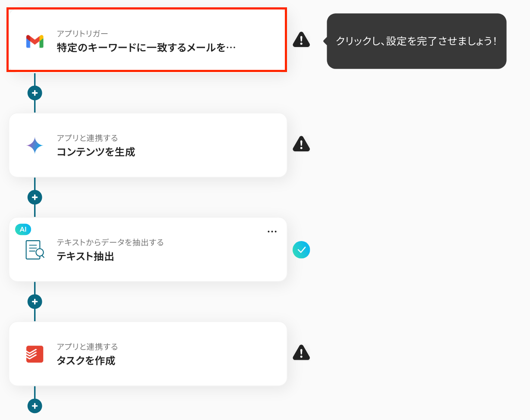Screen dimensions: 530x420
Task: Add step below コンテンツを生成 card
Action: coord(35,197)
